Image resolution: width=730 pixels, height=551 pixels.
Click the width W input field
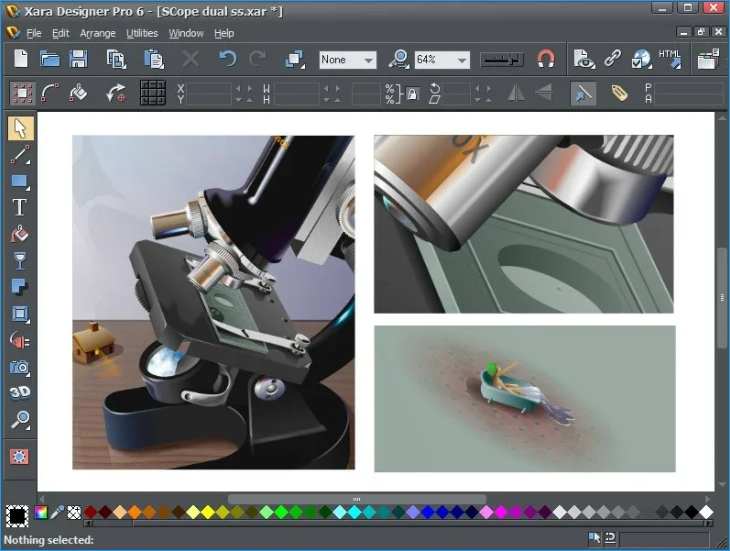tap(297, 87)
